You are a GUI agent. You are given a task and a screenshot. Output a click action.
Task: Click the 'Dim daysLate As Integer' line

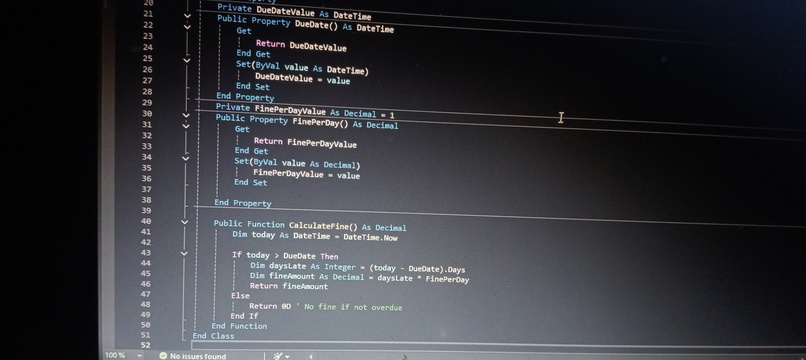(x=358, y=267)
